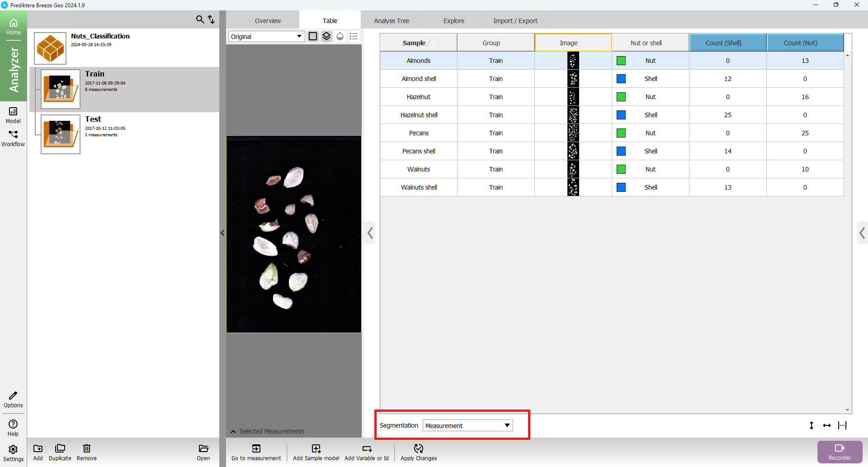This screenshot has height=467, width=868.
Task: Open the Original image mode dropdown
Action: coord(266,37)
